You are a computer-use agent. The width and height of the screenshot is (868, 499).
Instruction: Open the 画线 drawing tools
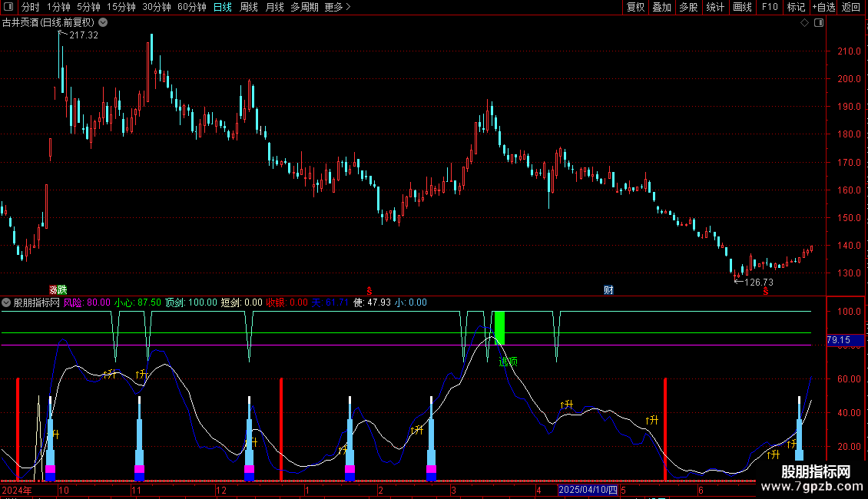pyautogui.click(x=743, y=7)
